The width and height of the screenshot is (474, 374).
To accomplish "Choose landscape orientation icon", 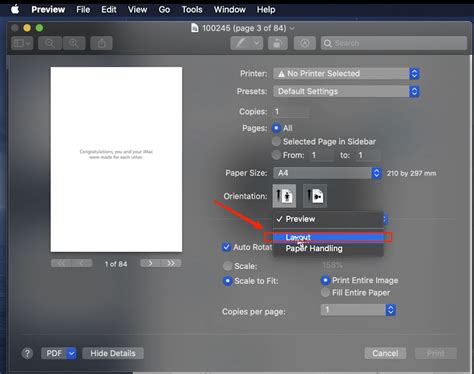I will 315,196.
